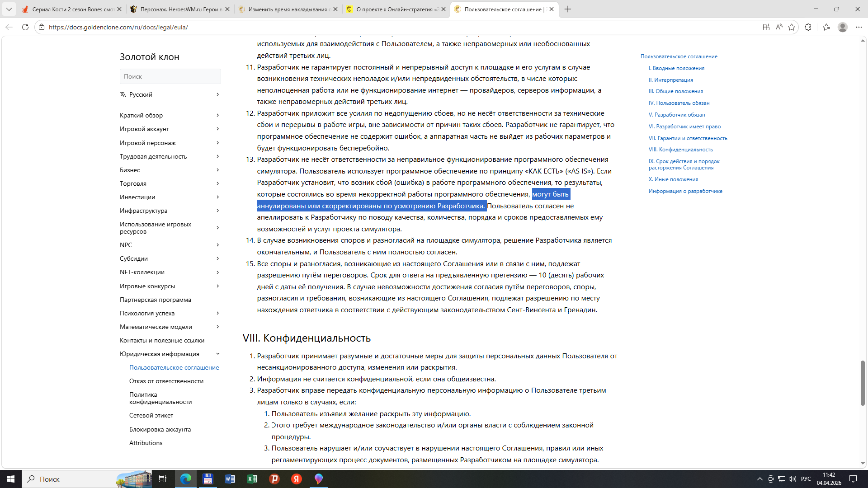Switch to the Персонаж HeroesWM.ru tab
Image resolution: width=868 pixels, height=488 pixels.
179,9
